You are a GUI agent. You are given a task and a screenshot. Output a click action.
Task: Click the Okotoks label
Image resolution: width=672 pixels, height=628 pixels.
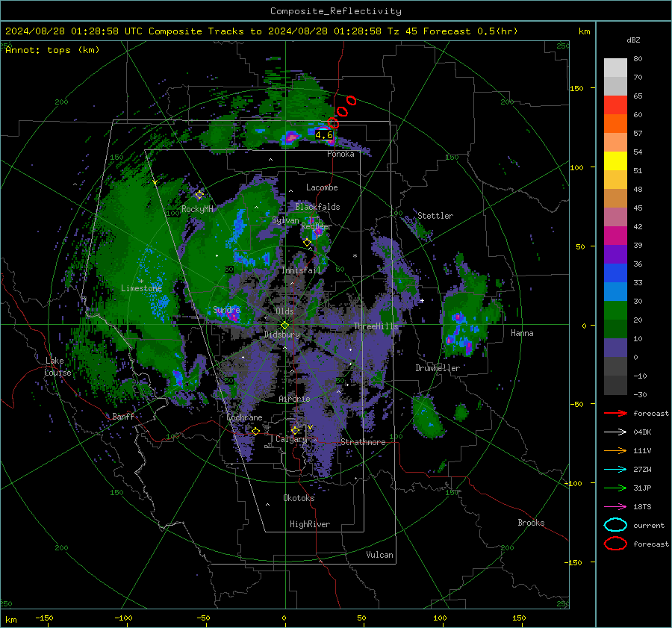click(299, 498)
